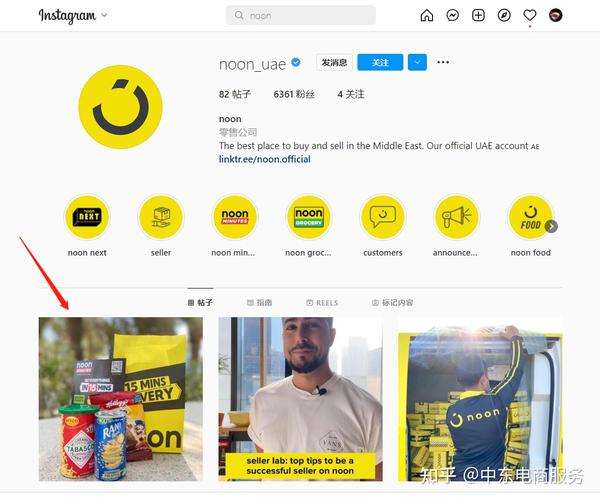Expand the Instagram logo dropdown chevron
The width and height of the screenshot is (600, 501).
tap(104, 16)
